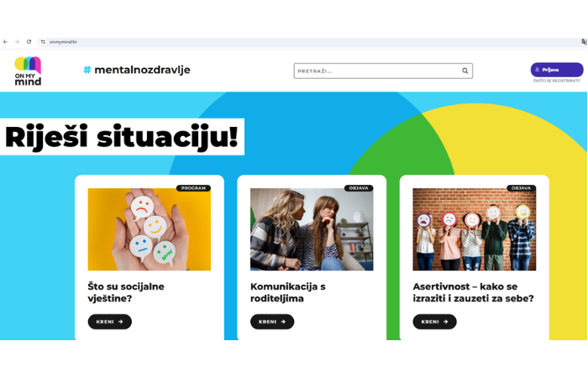The width and height of the screenshot is (588, 378).
Task: Click the browser back arrow
Action: tap(5, 42)
